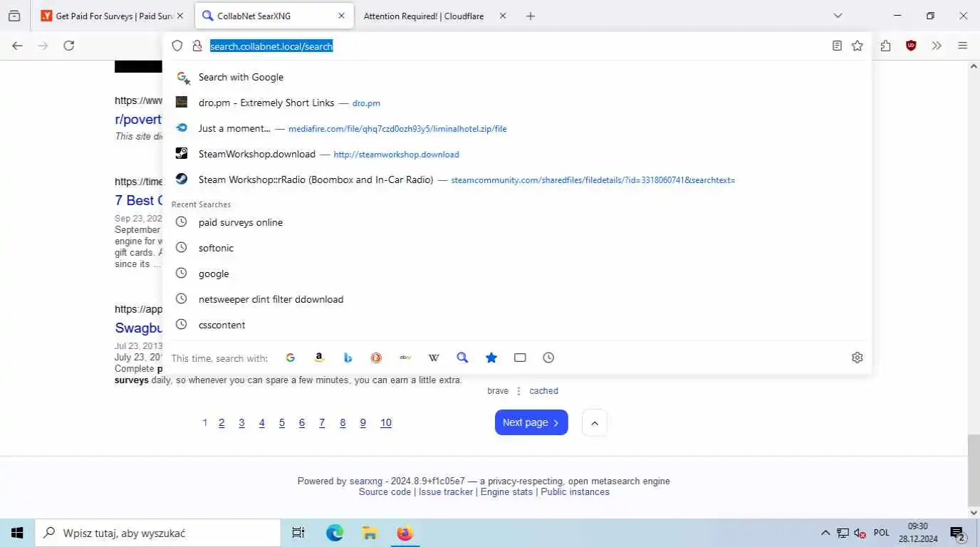Go forward one page in history
This screenshot has width=980, height=547.
pos(43,46)
